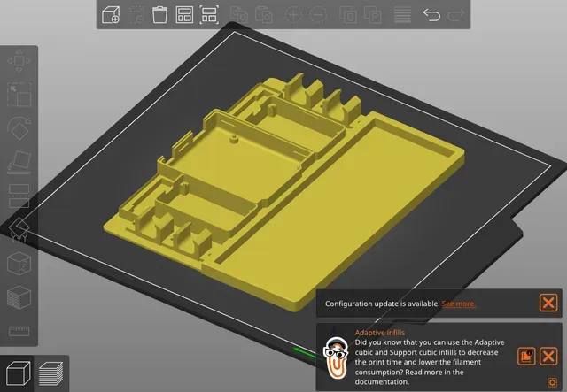Click the Remove instance minus icon
Viewport: 567px width, 392px height.
(x=318, y=15)
